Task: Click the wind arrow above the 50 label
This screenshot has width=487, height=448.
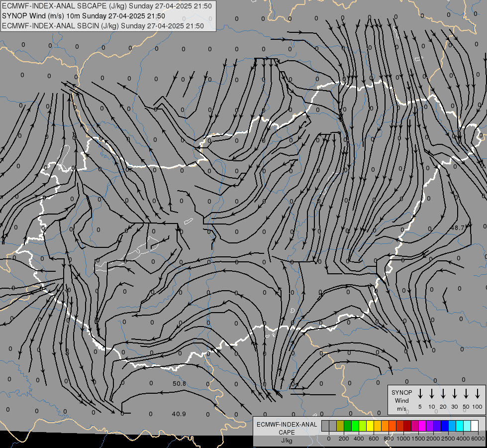Action: pos(466,394)
